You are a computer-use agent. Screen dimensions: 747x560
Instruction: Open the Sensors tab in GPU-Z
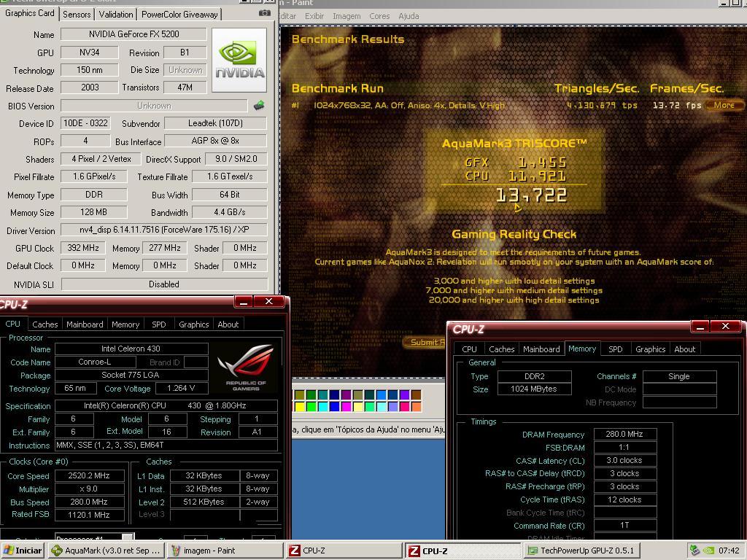77,15
